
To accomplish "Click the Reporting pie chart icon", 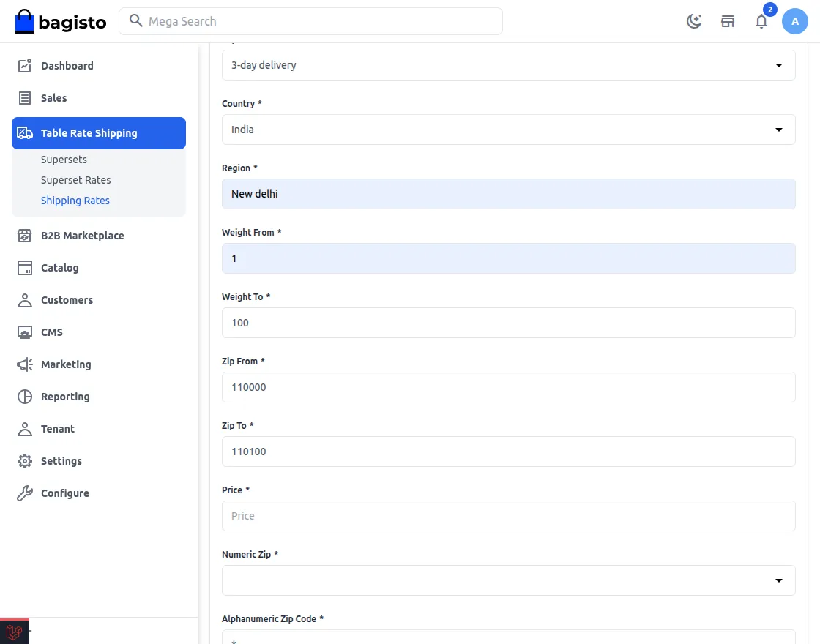I will click(x=25, y=397).
